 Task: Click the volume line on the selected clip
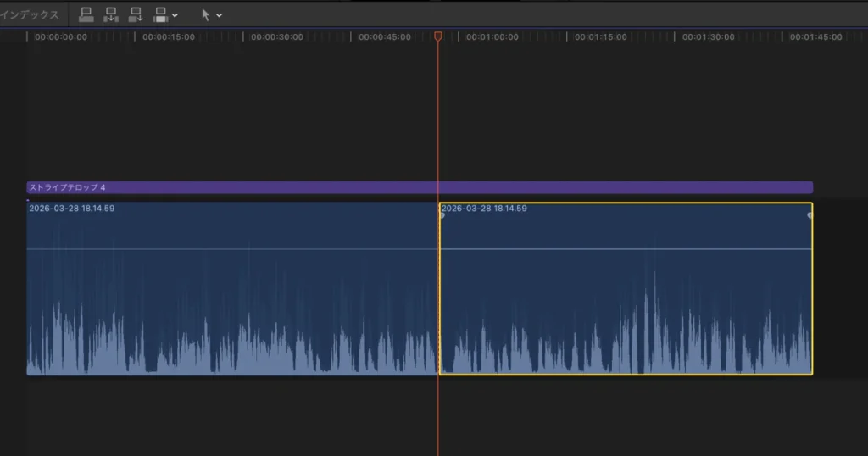click(x=626, y=249)
